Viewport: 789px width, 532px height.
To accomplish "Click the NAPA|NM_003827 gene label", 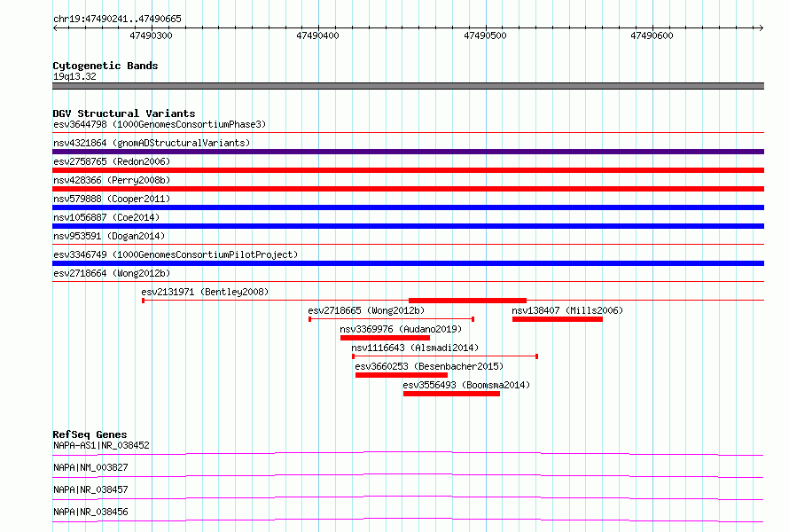I will tap(90, 467).
